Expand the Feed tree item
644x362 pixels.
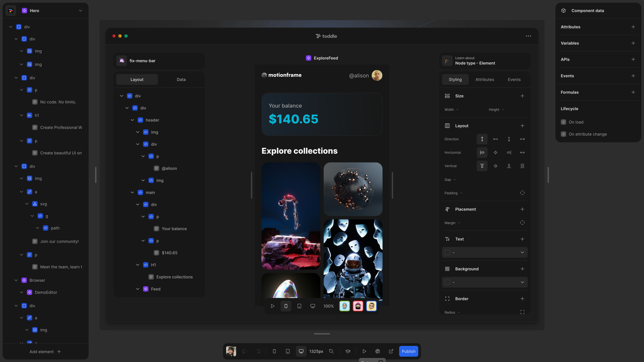tap(138, 289)
